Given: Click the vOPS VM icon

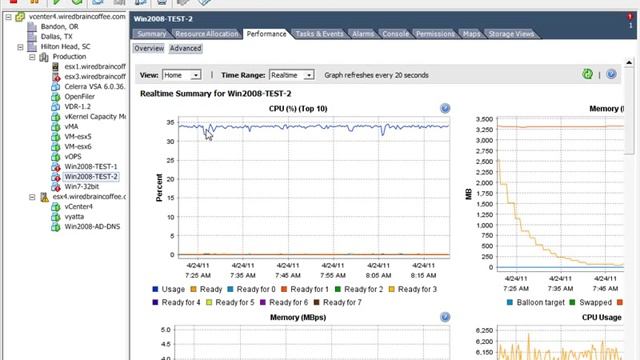Looking at the screenshot, I should pyautogui.click(x=56, y=157).
